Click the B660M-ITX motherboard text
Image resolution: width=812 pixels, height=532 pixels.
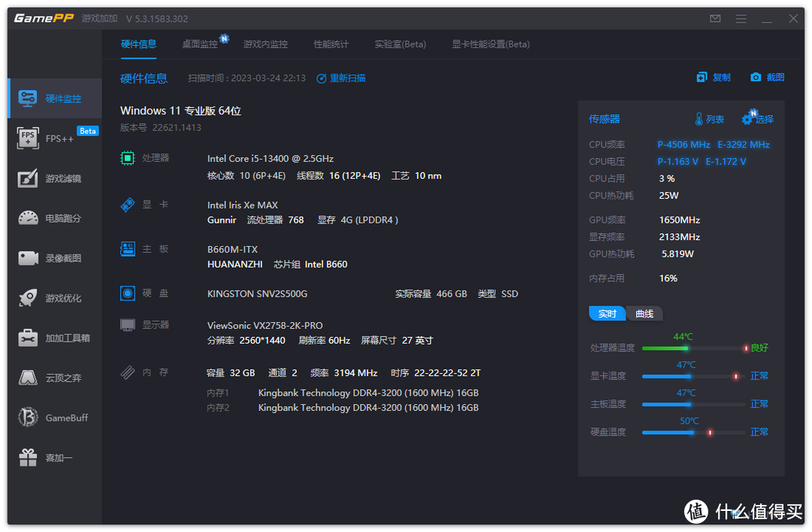232,249
